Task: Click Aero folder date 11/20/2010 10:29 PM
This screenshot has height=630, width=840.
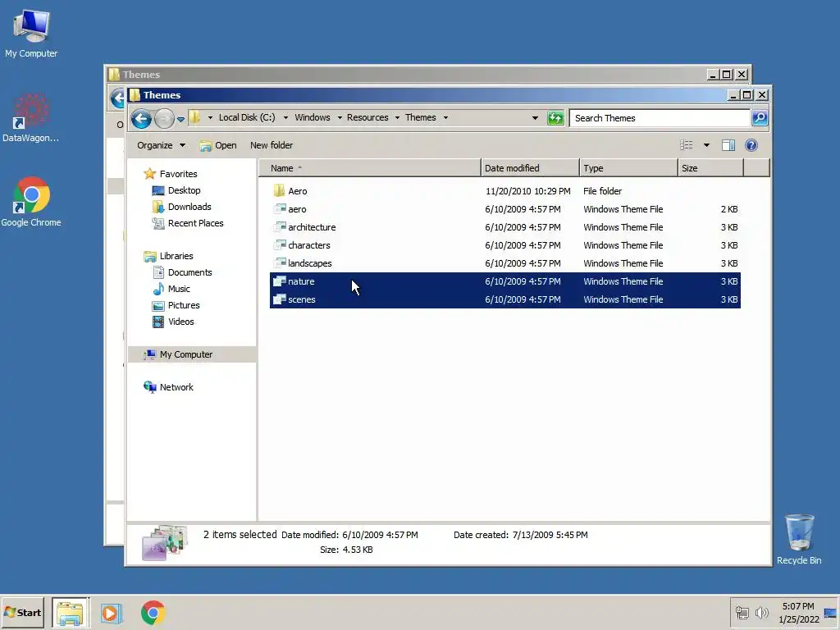Action: (527, 190)
